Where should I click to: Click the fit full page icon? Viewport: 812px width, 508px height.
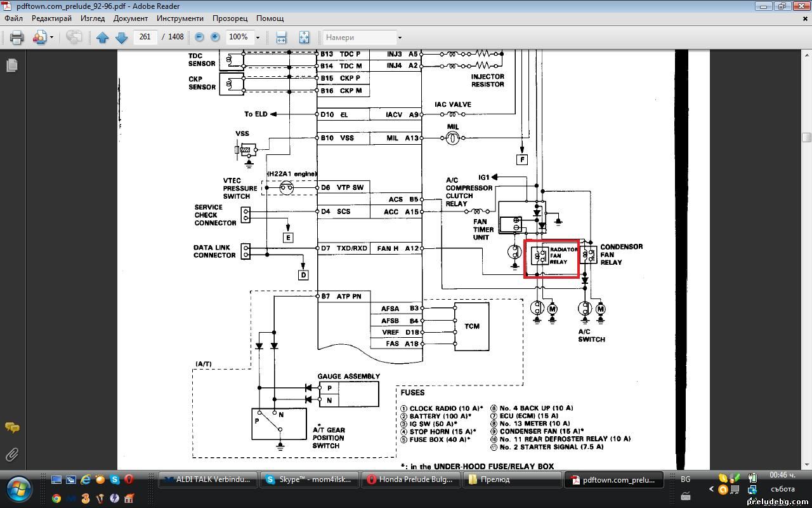[304, 37]
